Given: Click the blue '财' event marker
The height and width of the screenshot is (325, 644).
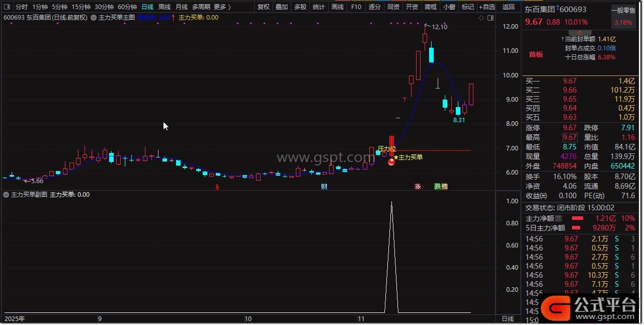Looking at the screenshot, I should tap(325, 187).
